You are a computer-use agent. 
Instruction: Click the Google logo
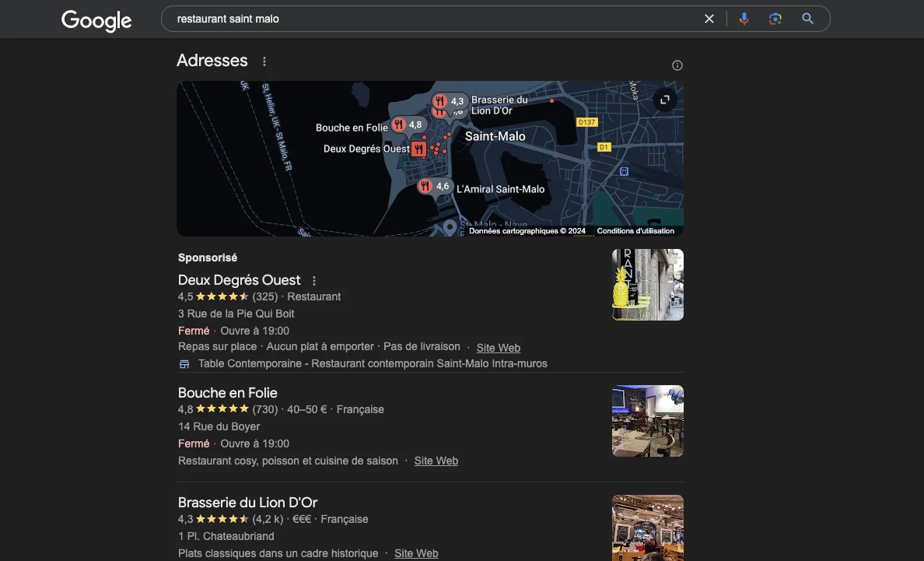pyautogui.click(x=96, y=20)
